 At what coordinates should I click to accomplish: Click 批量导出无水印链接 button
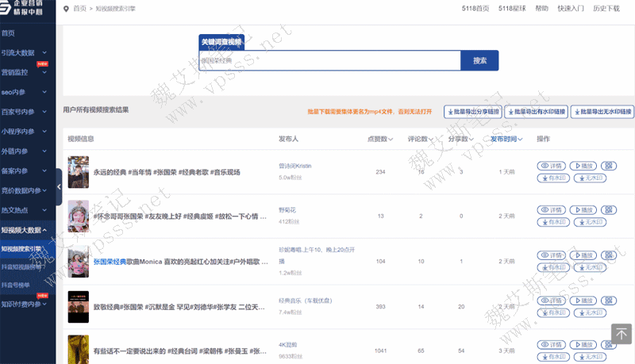(x=602, y=112)
